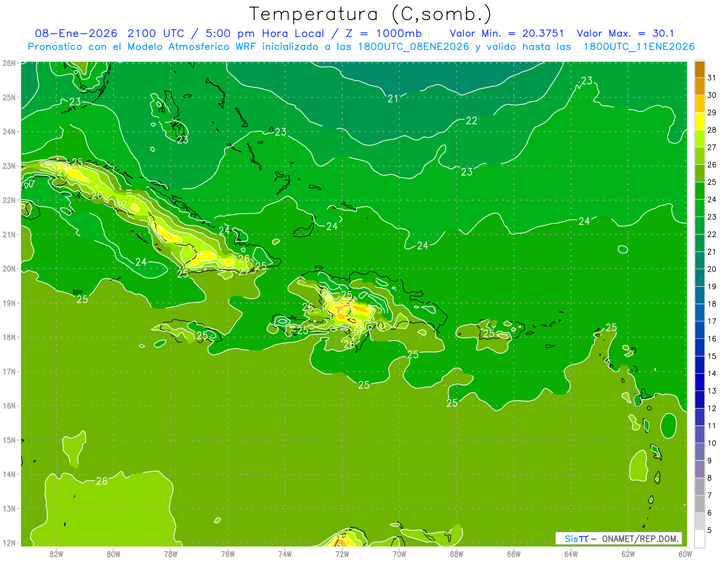Image resolution: width=728 pixels, height=562 pixels.
Task: Click the "25" contour label over Jamaica
Action: click(202, 335)
